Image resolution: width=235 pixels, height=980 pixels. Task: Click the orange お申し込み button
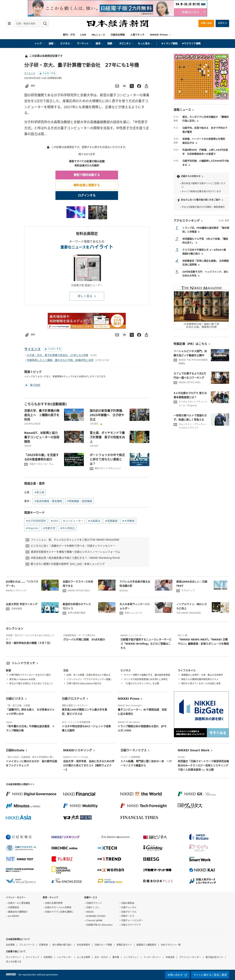click(x=206, y=23)
